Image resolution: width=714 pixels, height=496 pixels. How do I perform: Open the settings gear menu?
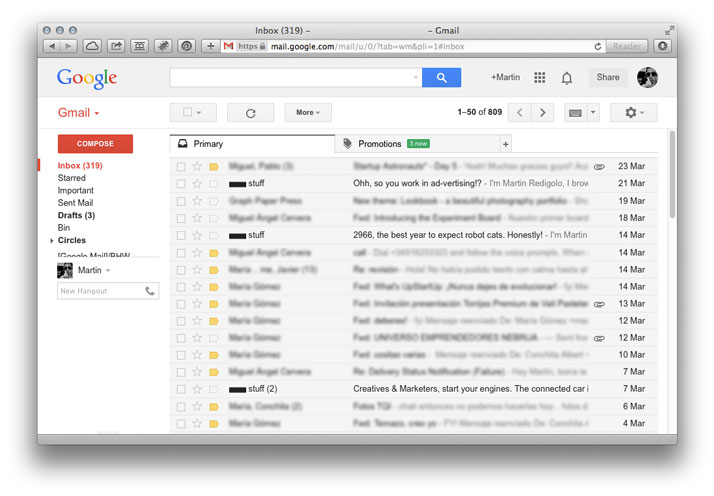pyautogui.click(x=633, y=112)
